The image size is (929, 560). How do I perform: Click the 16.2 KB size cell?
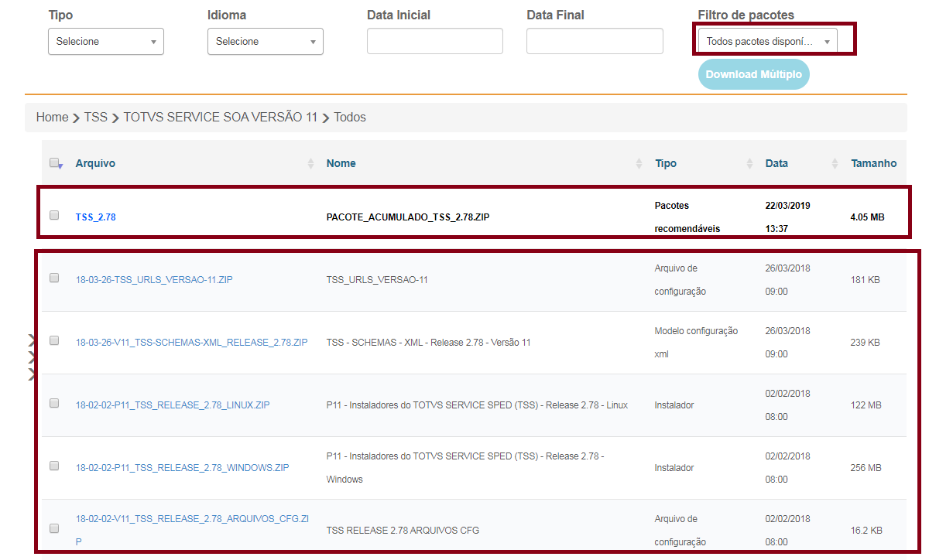tap(866, 531)
